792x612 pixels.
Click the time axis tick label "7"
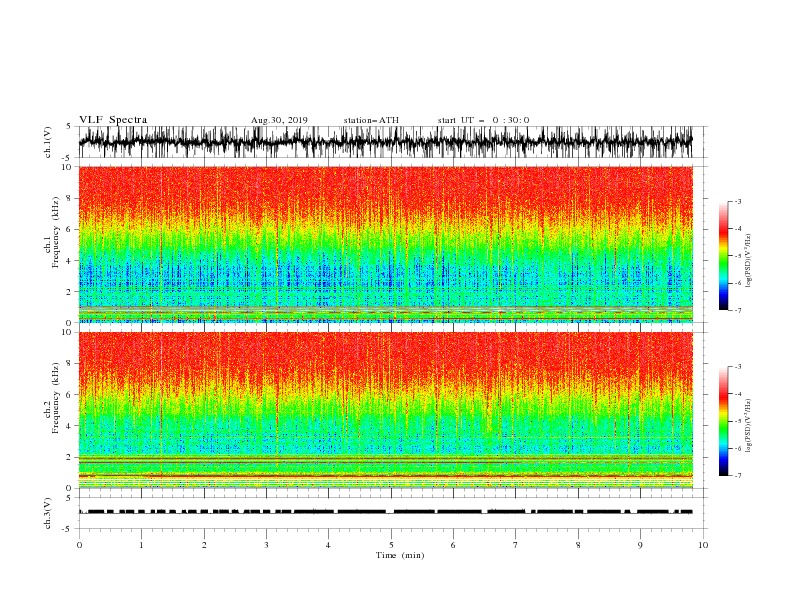516,545
